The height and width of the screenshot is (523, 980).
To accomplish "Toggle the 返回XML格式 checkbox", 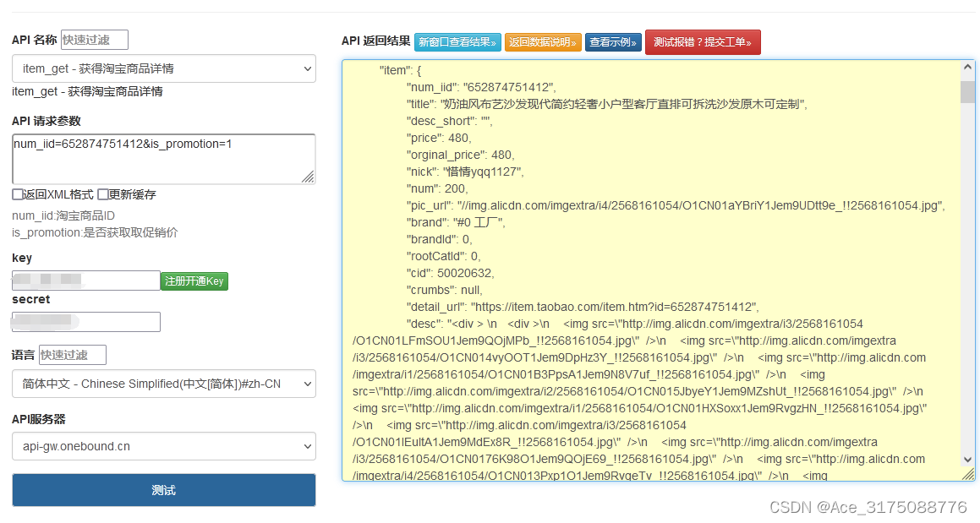I will (x=18, y=194).
